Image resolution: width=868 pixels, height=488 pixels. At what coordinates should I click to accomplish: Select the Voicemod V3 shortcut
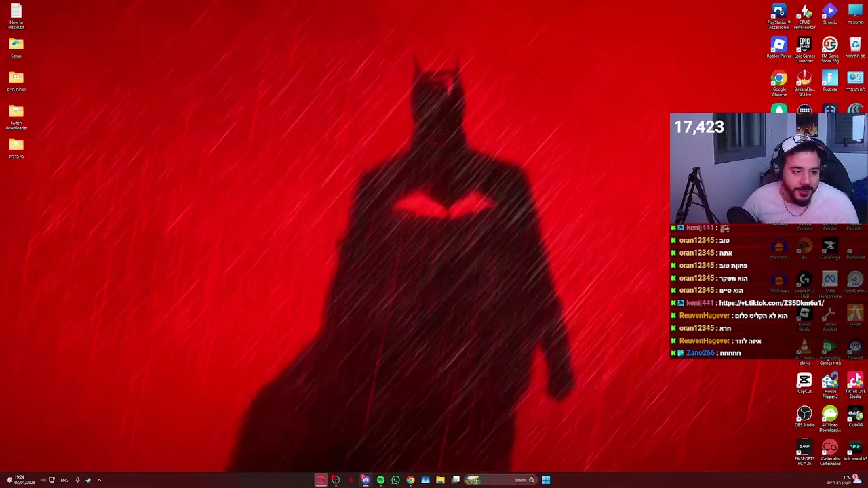click(855, 451)
